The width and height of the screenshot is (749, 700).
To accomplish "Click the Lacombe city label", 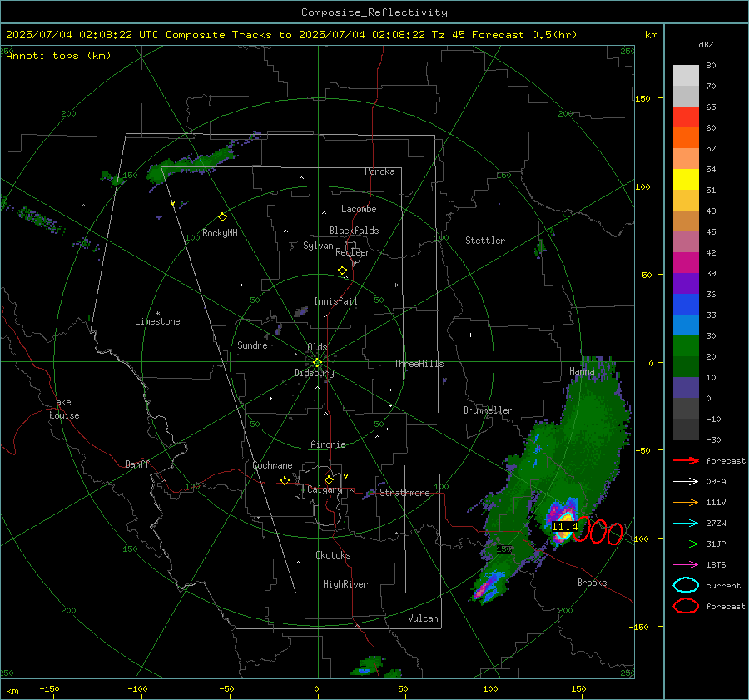I will [x=359, y=209].
